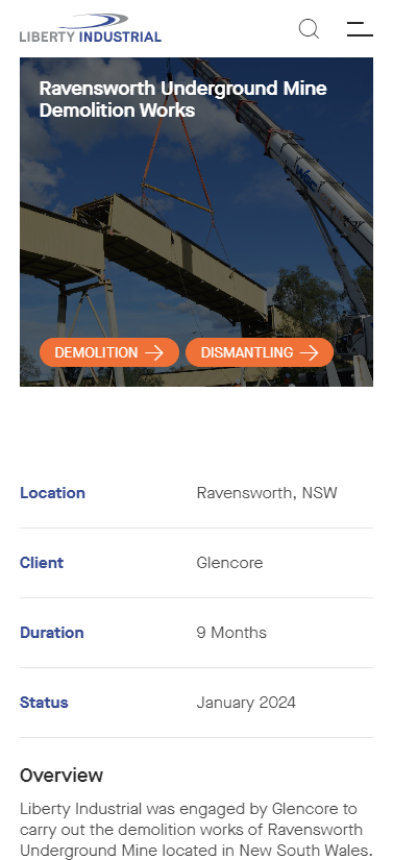This screenshot has width=393, height=860.
Task: Open the search magnifier icon
Action: coord(309,29)
